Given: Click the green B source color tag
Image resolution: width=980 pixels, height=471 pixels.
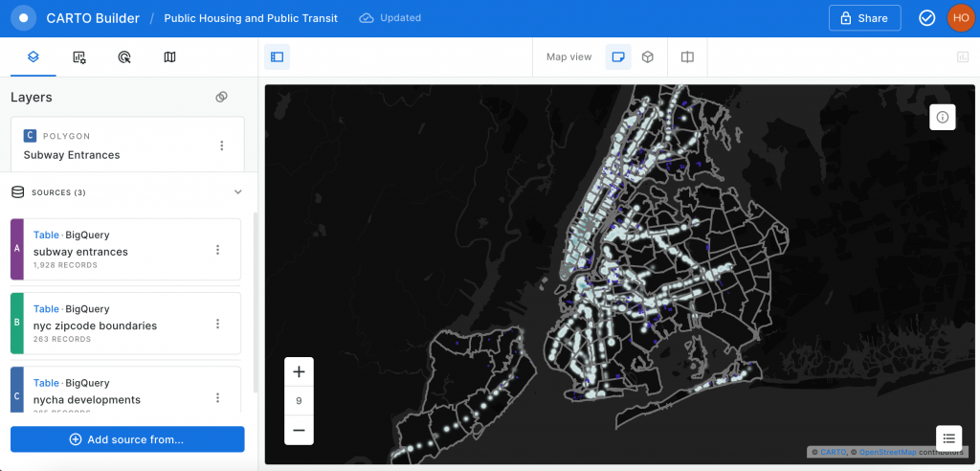Looking at the screenshot, I should 17,323.
